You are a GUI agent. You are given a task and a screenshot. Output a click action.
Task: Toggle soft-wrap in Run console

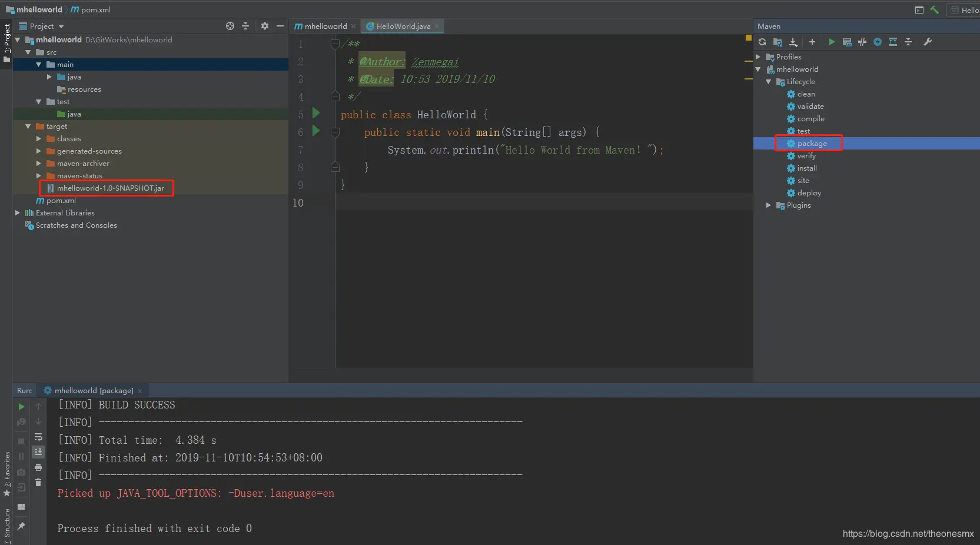[38, 437]
